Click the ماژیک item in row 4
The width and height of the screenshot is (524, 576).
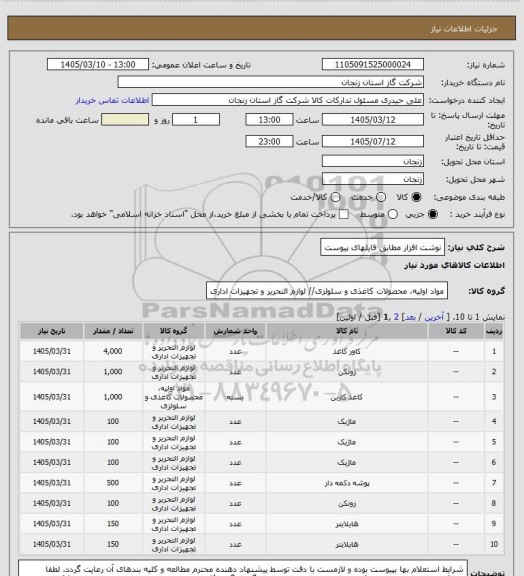[x=347, y=421]
